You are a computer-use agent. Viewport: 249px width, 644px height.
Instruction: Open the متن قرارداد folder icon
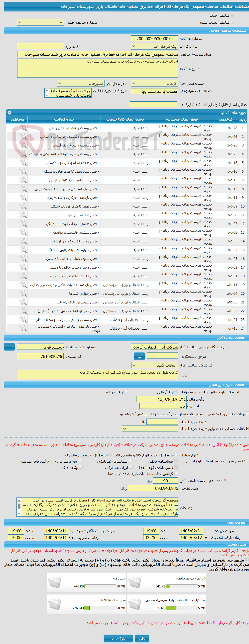[x=135, y=604]
